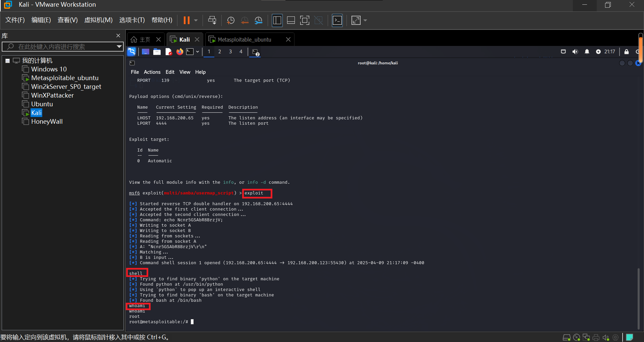Image resolution: width=644 pixels, height=342 pixels.
Task: Launch Firefox from the Kali panel
Action: [x=180, y=52]
